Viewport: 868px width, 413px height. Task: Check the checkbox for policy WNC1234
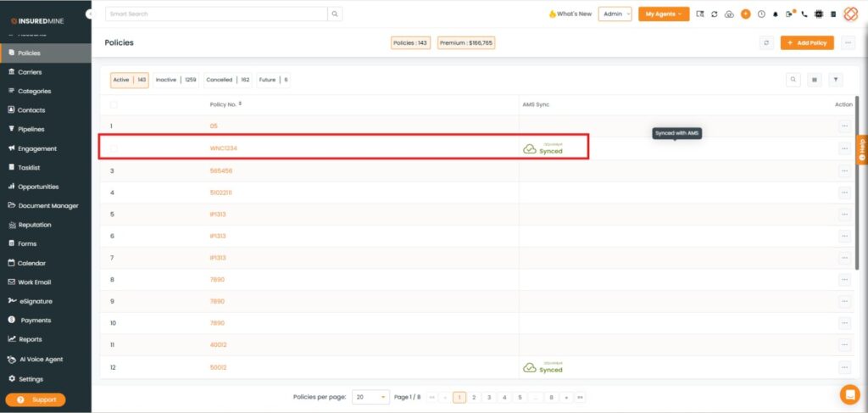114,148
